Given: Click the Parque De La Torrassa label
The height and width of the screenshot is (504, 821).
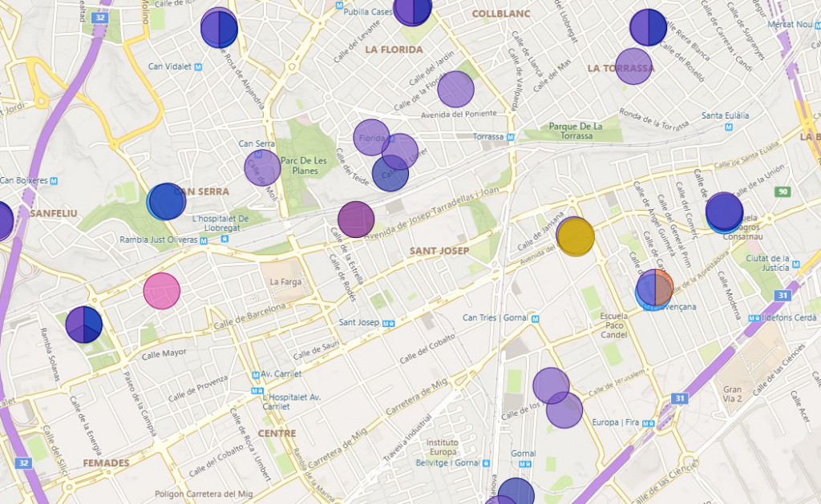Looking at the screenshot, I should pos(576,131).
